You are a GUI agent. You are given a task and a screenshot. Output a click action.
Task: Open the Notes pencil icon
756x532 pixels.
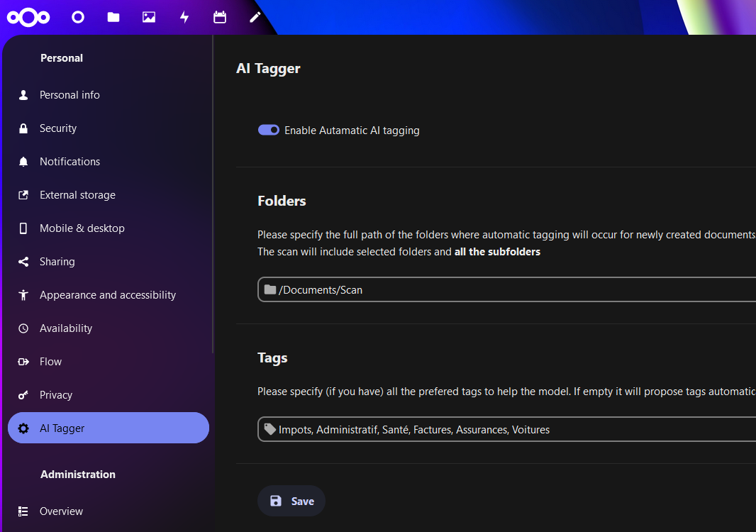point(255,17)
